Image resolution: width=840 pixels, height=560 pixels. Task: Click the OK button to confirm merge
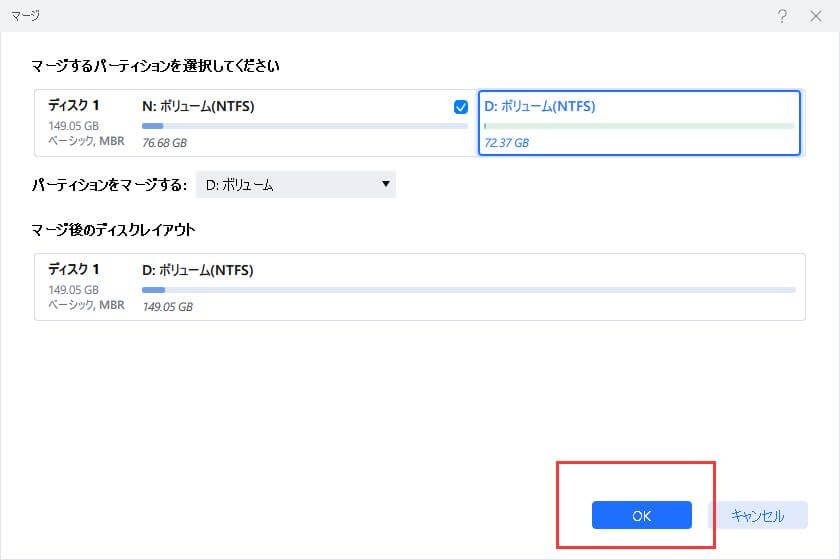[641, 515]
